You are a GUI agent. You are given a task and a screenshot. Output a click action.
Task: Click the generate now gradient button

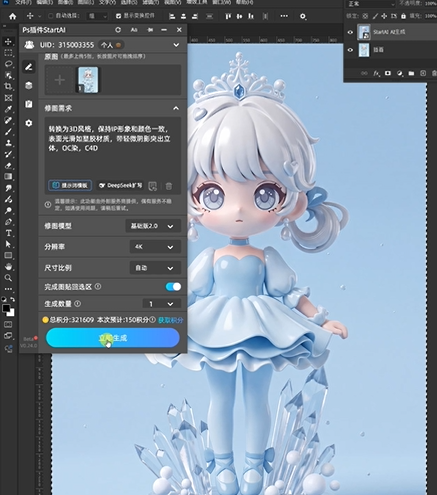tap(113, 338)
